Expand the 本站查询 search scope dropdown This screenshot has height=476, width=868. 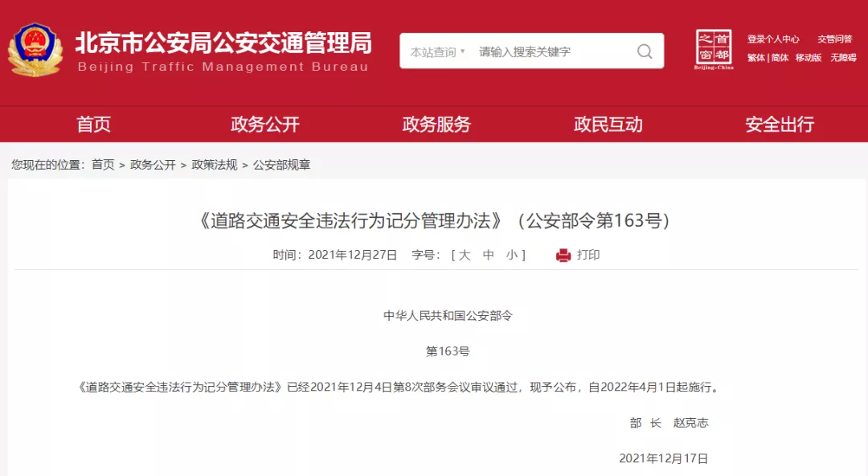(x=437, y=52)
